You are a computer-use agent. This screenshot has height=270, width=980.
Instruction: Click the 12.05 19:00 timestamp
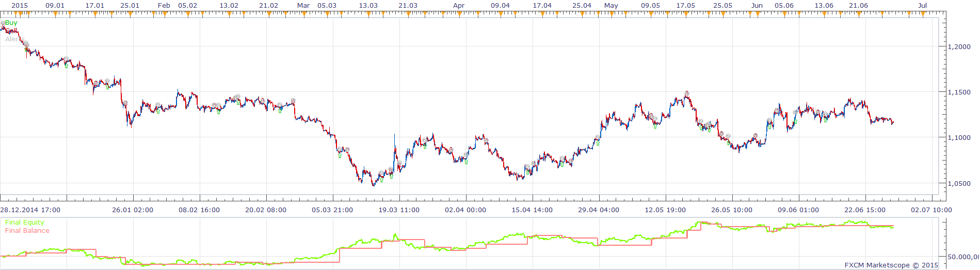coord(665,210)
